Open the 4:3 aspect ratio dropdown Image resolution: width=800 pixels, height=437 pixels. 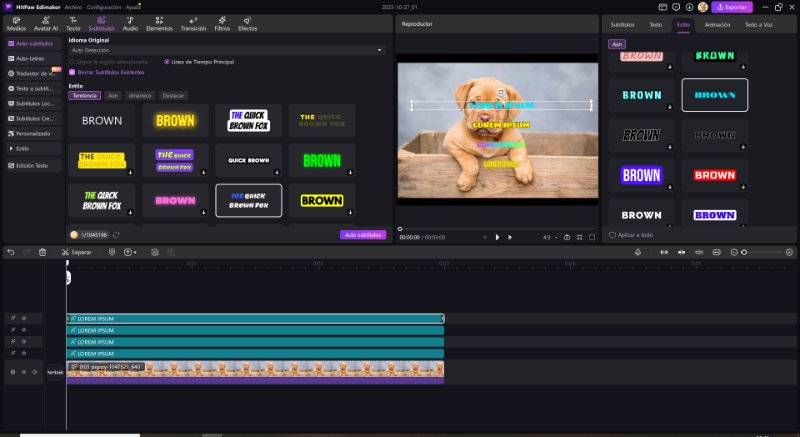pos(548,237)
